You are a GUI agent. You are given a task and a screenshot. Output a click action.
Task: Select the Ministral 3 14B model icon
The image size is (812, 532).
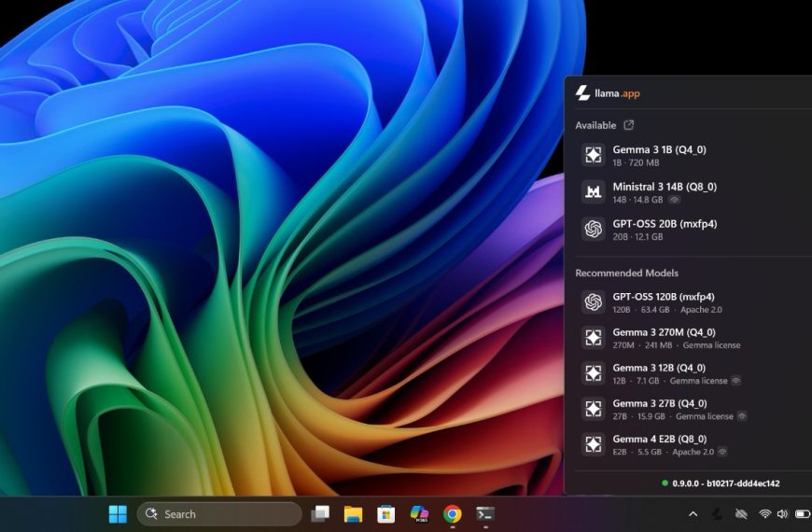point(593,192)
